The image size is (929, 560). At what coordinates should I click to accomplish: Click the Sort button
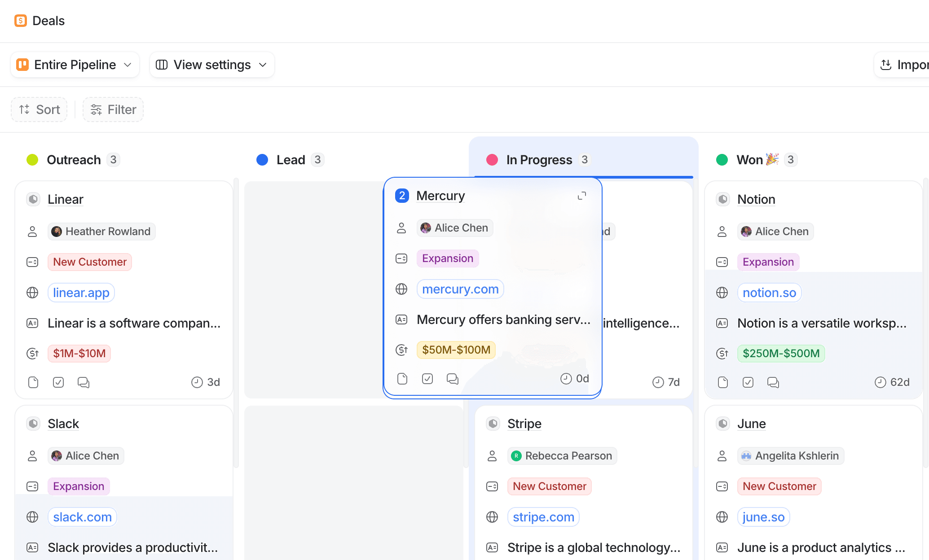coord(39,109)
